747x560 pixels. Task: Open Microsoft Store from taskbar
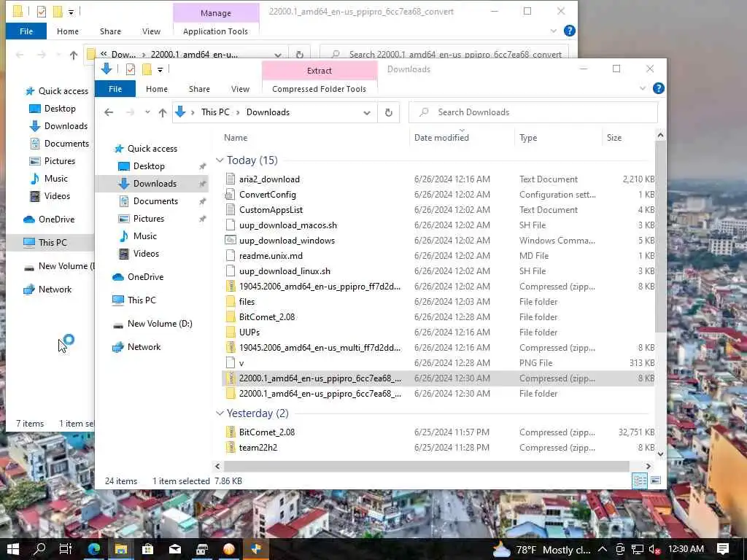coord(147,549)
